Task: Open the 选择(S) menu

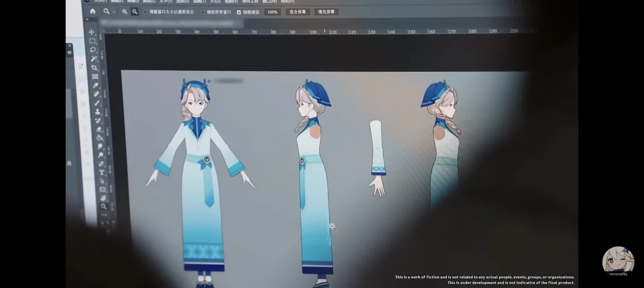Action: click(x=182, y=2)
